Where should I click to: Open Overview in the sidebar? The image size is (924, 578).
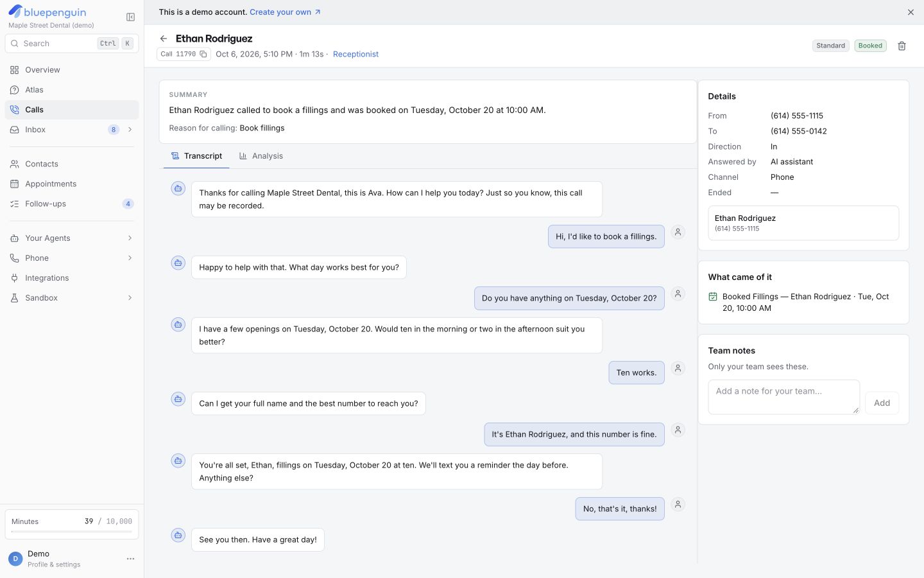[x=72, y=70]
